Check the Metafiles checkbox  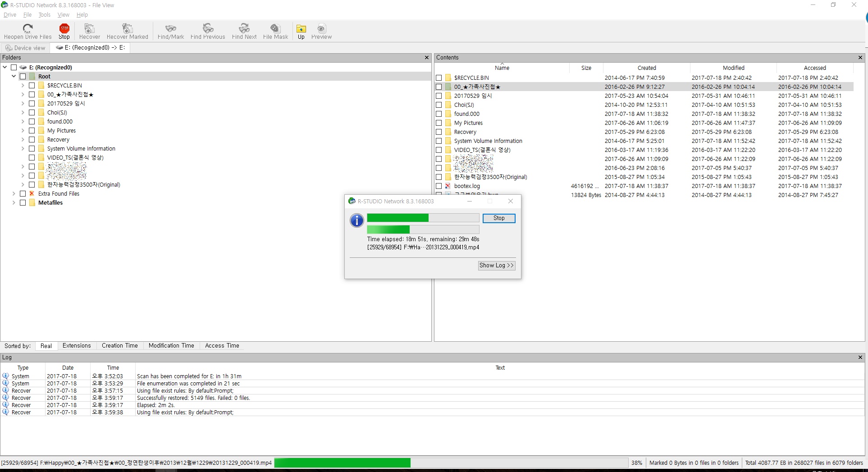(x=23, y=203)
